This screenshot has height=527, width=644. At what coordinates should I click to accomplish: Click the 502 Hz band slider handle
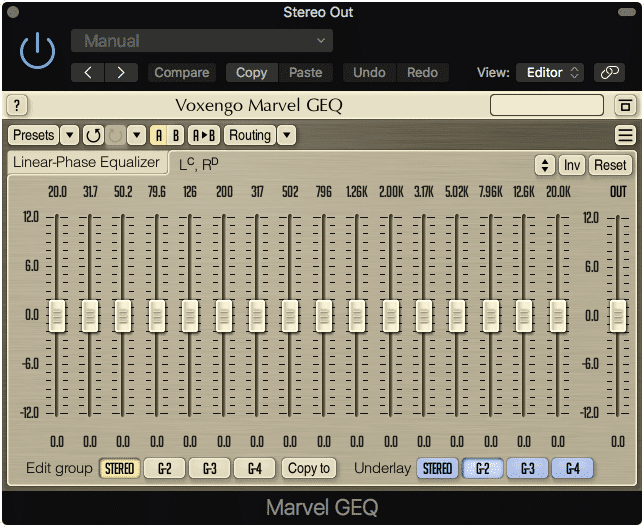tap(290, 315)
